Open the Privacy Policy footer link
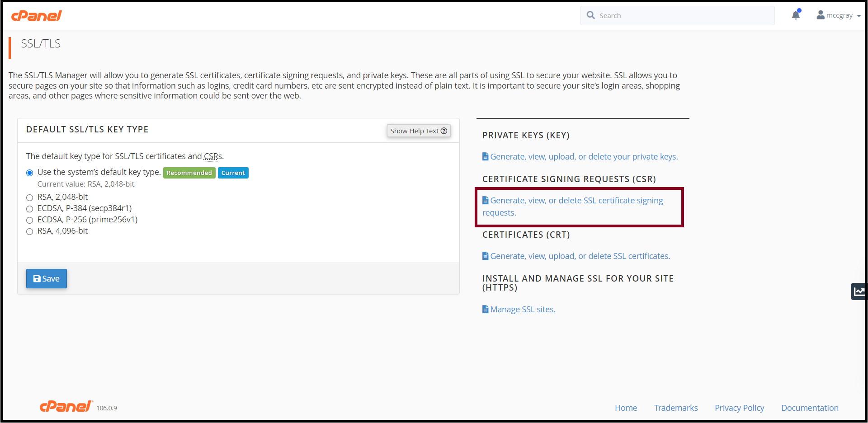The image size is (868, 423). (739, 408)
